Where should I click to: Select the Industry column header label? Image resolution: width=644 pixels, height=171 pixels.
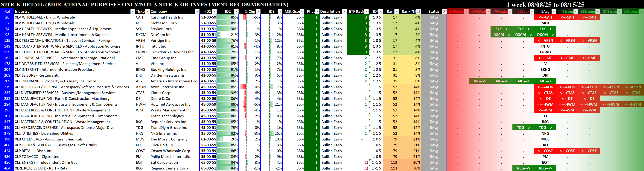pos(22,11)
